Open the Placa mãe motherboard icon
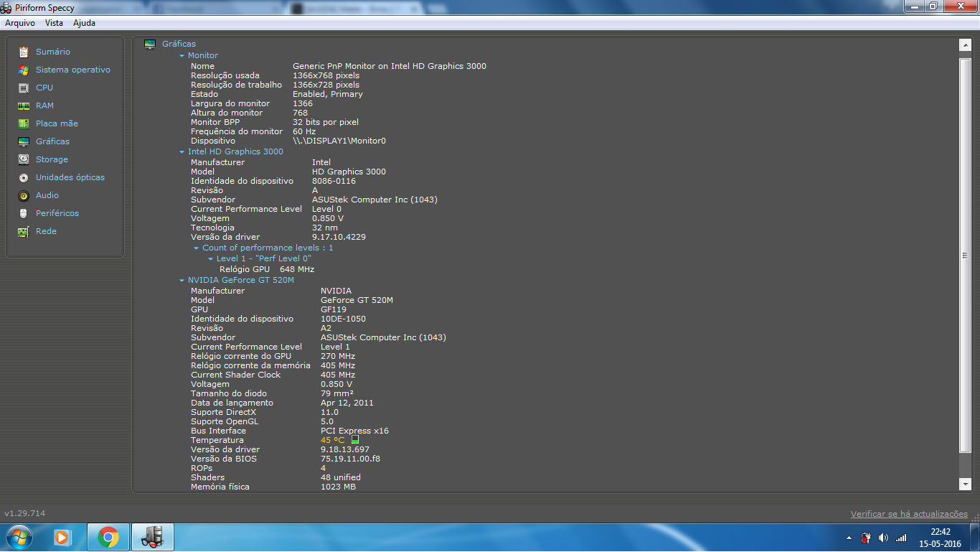The width and height of the screenshot is (980, 552). coord(24,123)
